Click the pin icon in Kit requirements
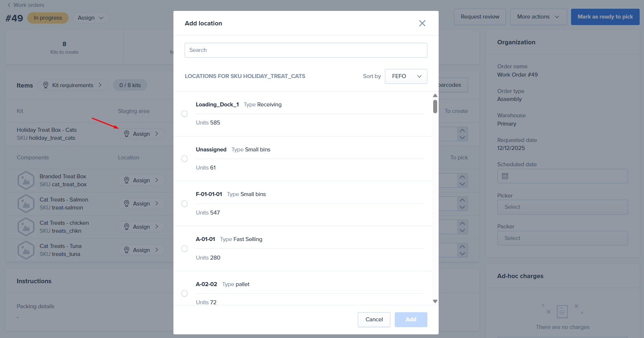Viewport: 644px width, 338px height. [46, 85]
